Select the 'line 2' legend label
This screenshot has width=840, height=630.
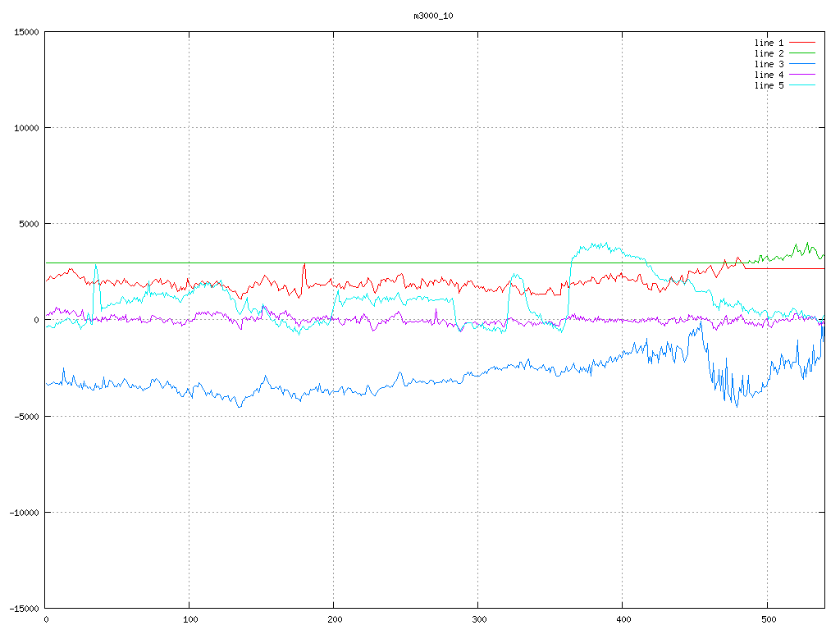point(769,53)
